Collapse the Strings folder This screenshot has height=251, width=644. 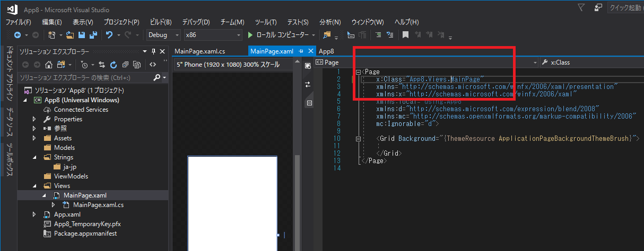click(x=34, y=157)
